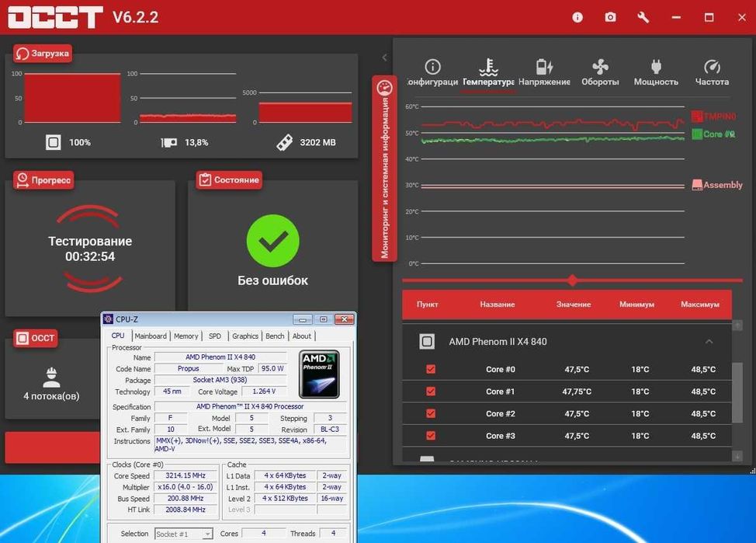Uncheck the Core #0 checkbox

coord(431,369)
